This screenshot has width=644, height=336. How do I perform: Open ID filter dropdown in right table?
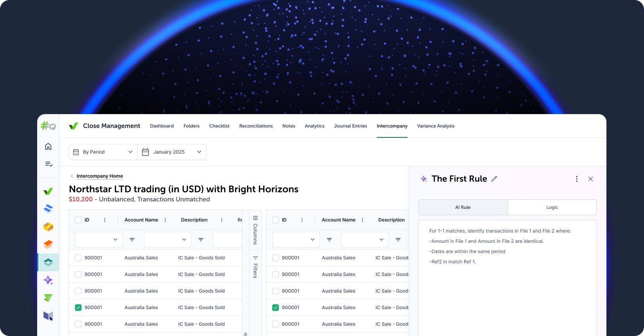[296, 240]
